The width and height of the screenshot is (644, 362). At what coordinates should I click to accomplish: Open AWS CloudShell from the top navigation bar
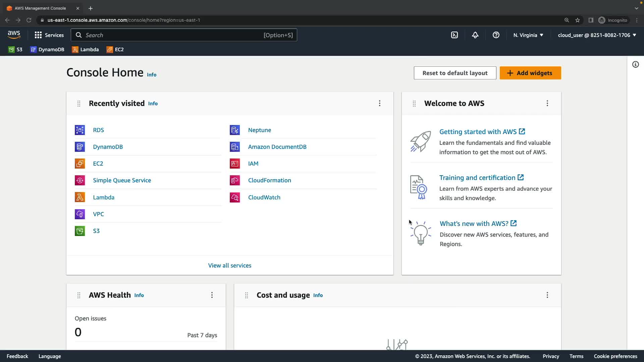pyautogui.click(x=454, y=35)
